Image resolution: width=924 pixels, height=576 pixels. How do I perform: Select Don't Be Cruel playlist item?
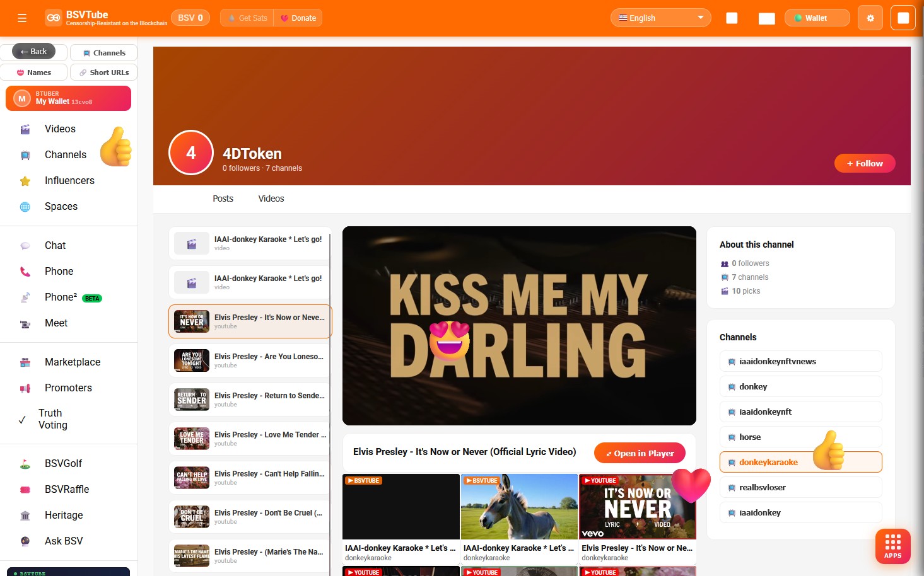click(250, 517)
